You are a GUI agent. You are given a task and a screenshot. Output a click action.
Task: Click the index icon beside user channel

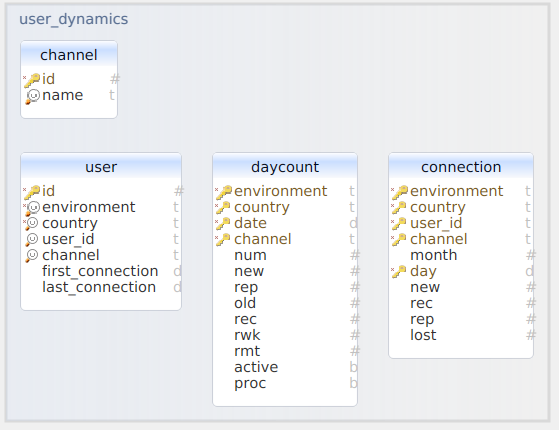(x=32, y=256)
